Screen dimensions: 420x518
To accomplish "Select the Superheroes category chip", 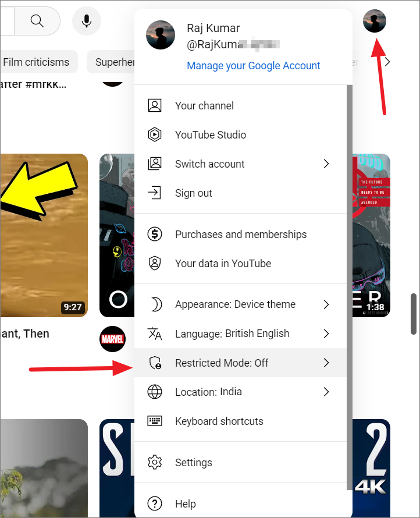I will [111, 62].
